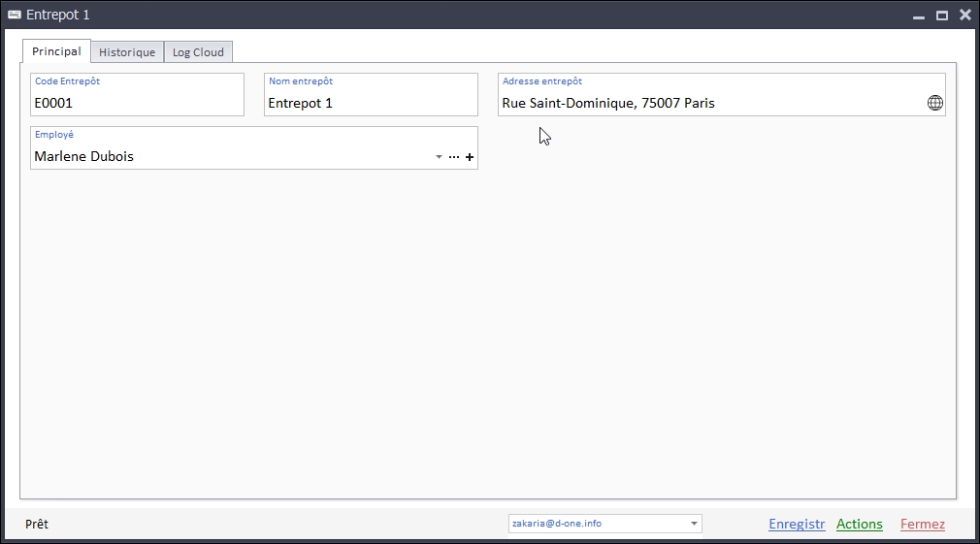Open the Log Cloud tab
980x544 pixels.
click(198, 52)
